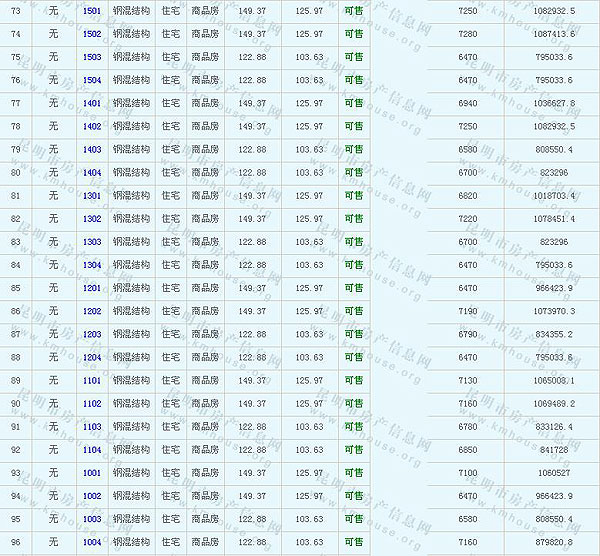Click unit price 6940 cell
Viewport: 600px width, 556px height.
click(x=467, y=103)
